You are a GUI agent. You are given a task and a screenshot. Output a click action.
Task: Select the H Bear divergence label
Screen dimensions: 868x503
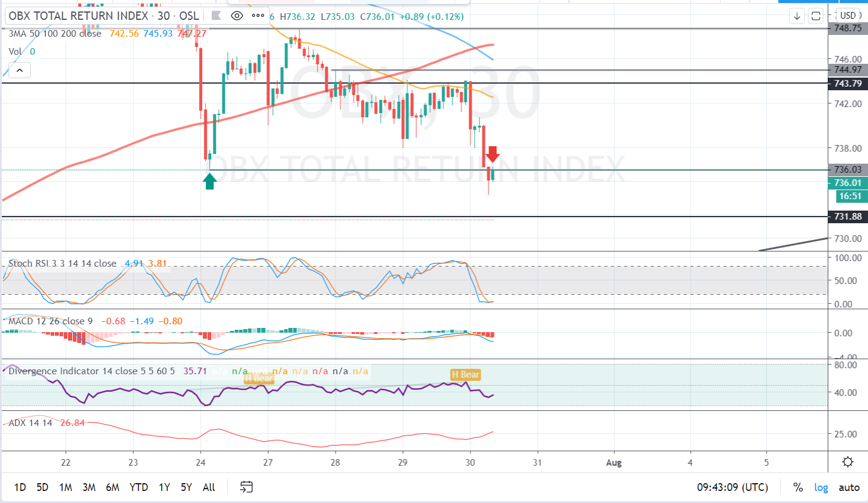point(466,375)
